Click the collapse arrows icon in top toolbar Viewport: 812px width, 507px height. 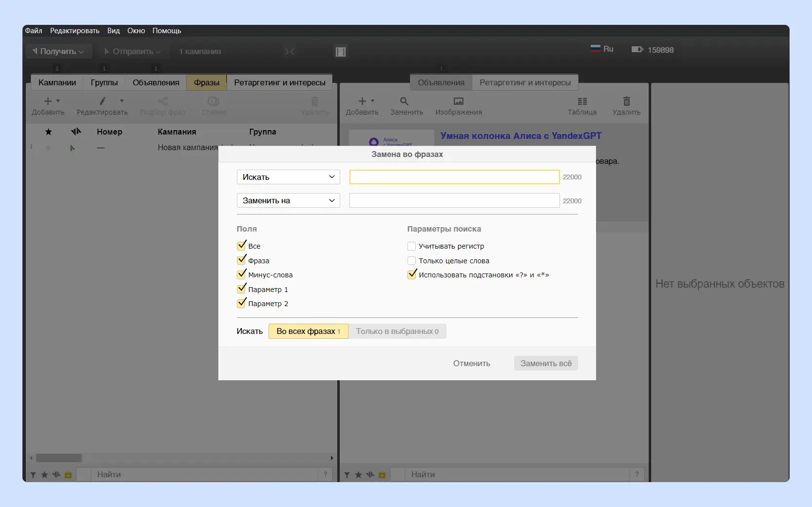coord(290,52)
